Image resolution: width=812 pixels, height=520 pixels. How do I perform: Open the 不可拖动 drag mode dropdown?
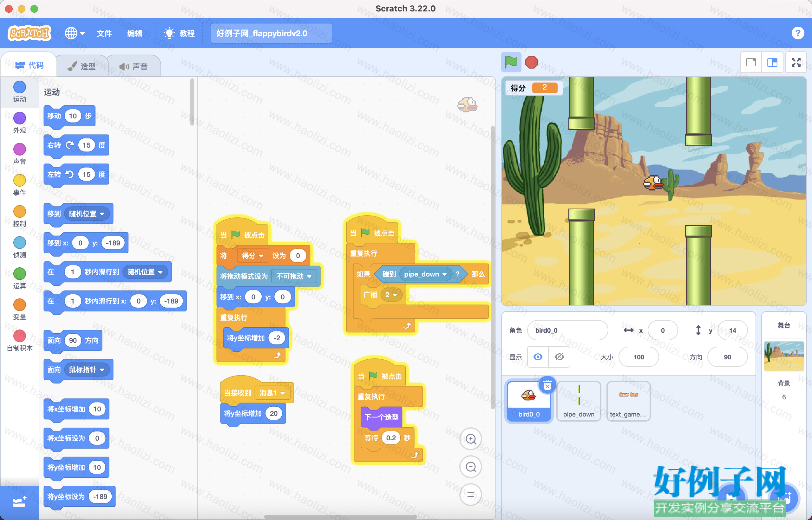294,276
